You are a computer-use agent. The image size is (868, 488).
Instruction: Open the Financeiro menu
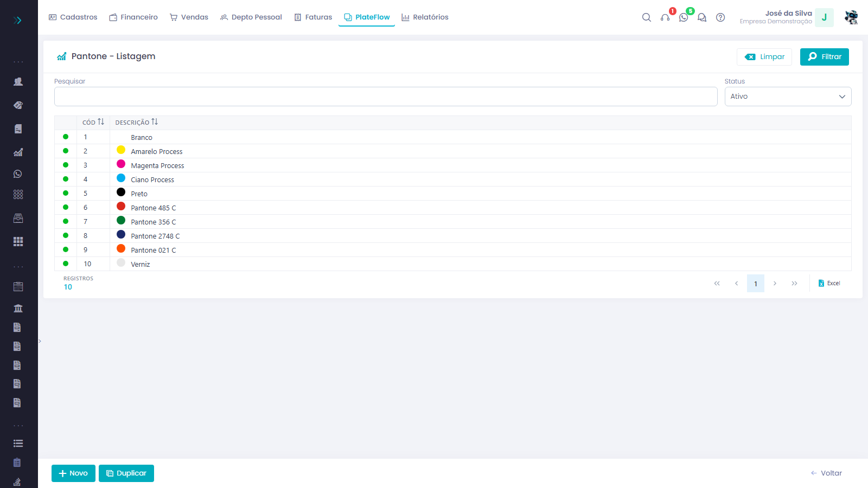pos(133,17)
